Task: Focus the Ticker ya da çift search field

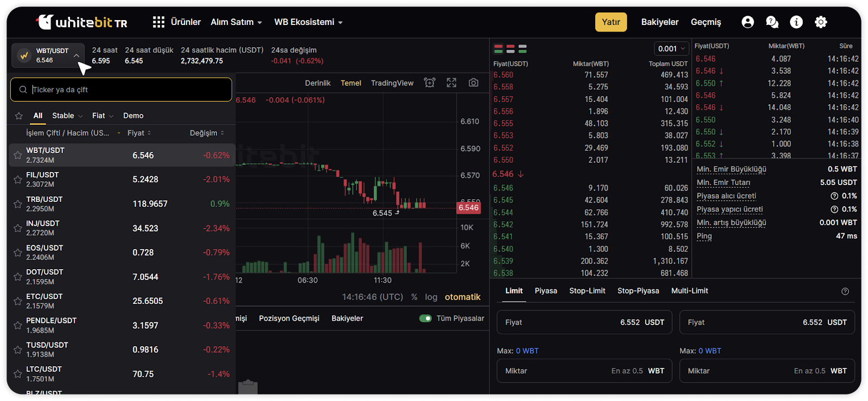Action: 121,90
